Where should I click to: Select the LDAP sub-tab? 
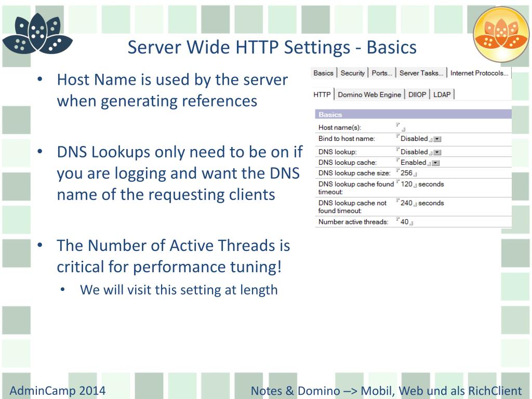pyautogui.click(x=442, y=95)
